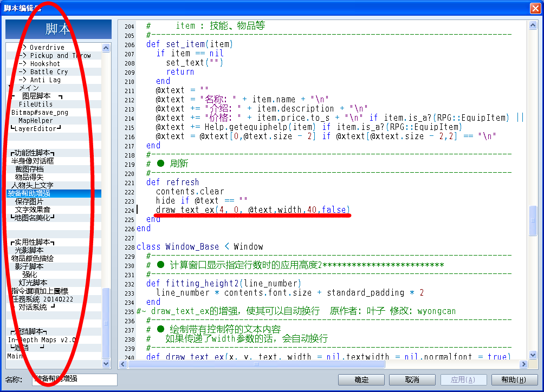Open the 截图存档 script

tap(54, 169)
